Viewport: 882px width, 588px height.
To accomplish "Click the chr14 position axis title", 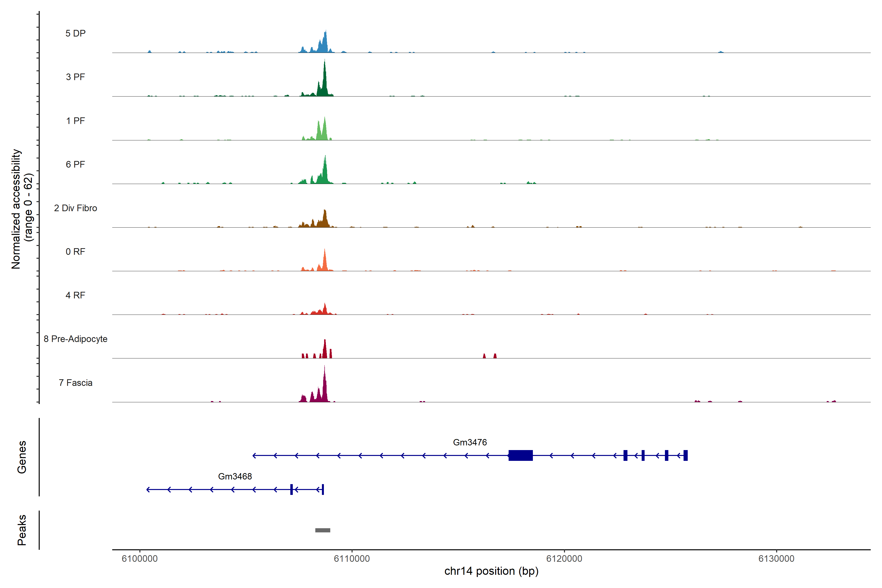I will click(491, 571).
